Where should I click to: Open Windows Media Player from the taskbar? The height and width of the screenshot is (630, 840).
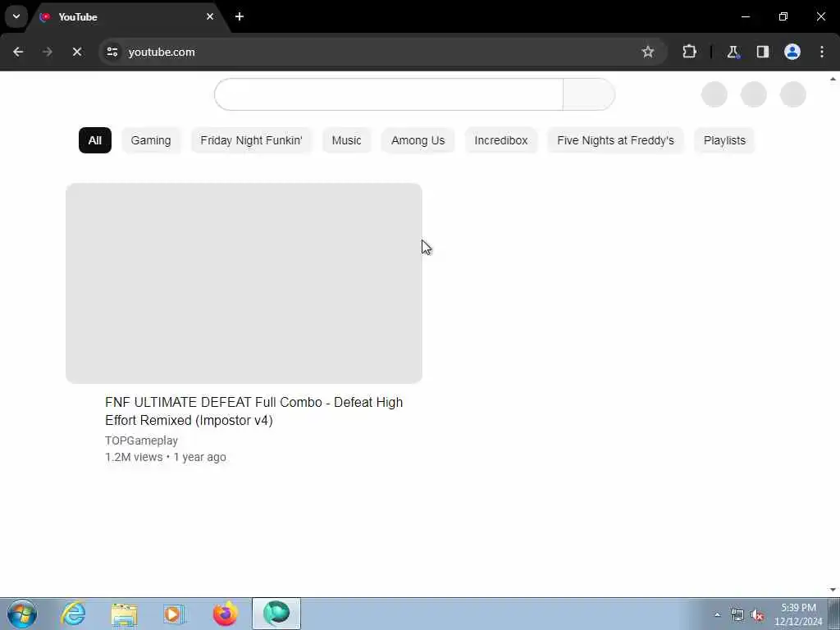[x=174, y=614]
